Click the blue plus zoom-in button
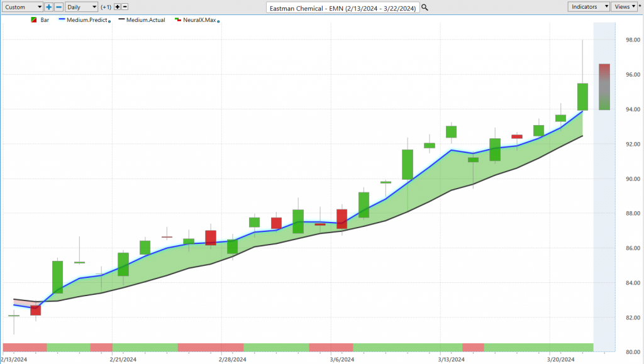This screenshot has width=644, height=364. pos(49,7)
